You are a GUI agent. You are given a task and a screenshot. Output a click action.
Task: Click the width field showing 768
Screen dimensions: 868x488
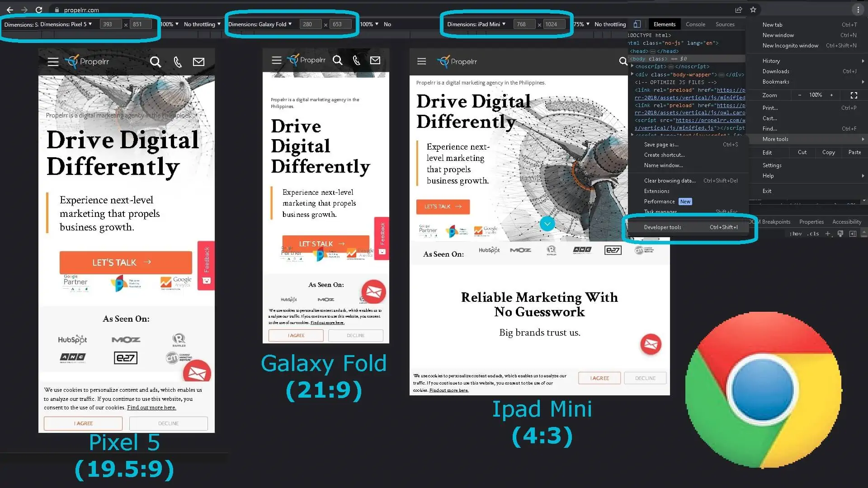click(x=524, y=24)
